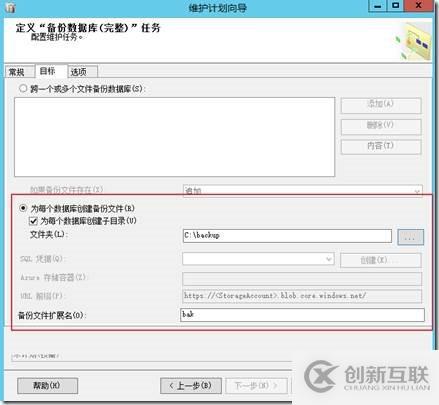The image size is (439, 405).
Task: Switch to the 常规 tab
Action: [x=19, y=72]
